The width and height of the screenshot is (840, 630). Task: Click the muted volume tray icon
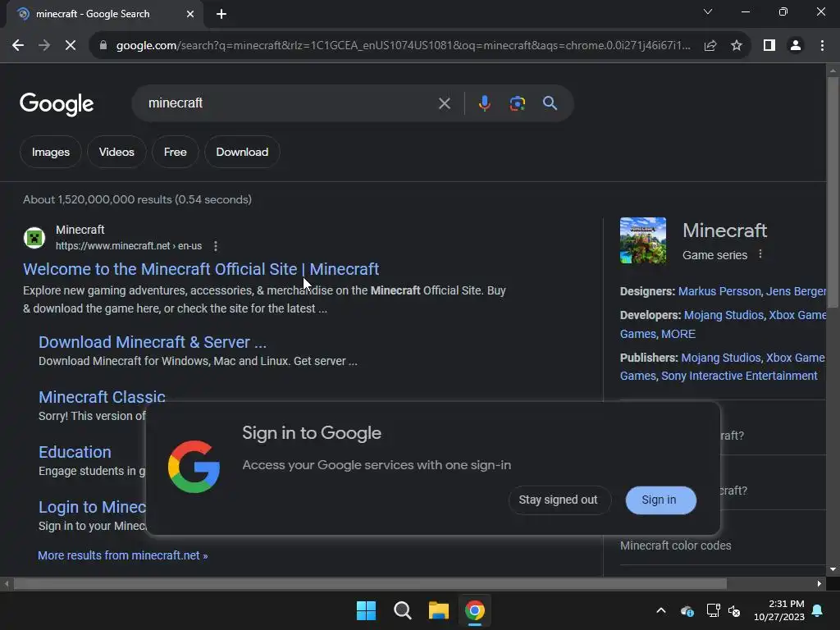[734, 610]
